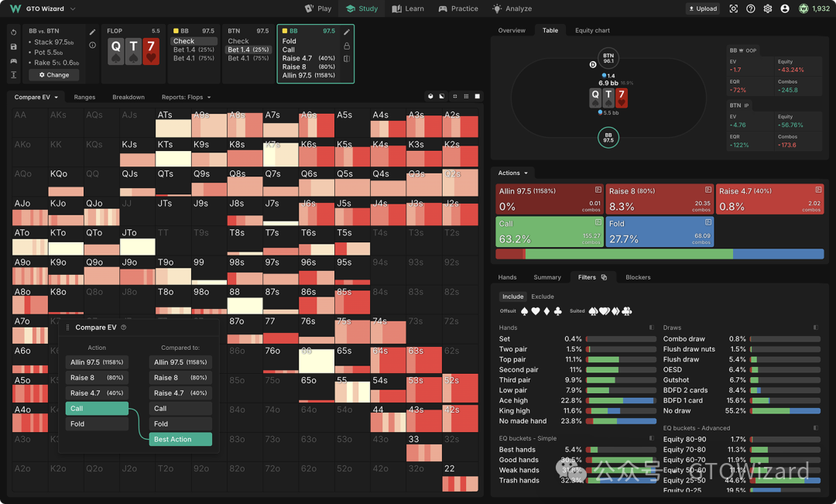836x504 pixels.
Task: Click the save icon beside BB vs. BTN
Action: (x=14, y=46)
